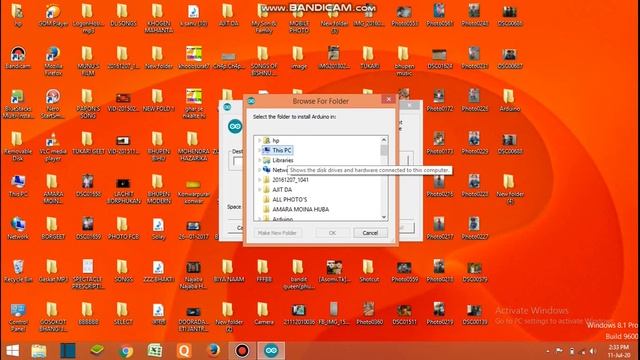Open Google Chrome from the taskbar
This screenshot has height=360, width=640.
click(x=126, y=351)
